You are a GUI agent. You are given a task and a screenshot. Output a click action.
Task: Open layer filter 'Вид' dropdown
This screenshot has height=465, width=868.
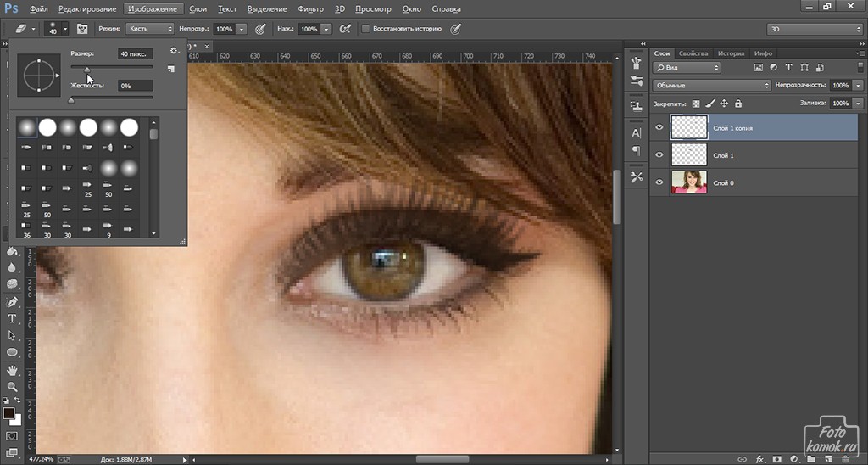pyautogui.click(x=687, y=68)
